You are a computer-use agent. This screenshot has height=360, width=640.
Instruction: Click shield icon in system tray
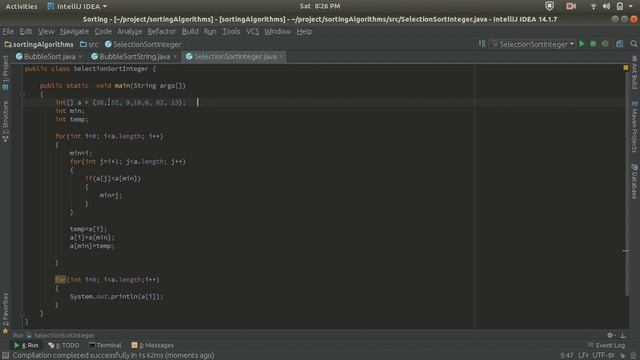[x=549, y=6]
